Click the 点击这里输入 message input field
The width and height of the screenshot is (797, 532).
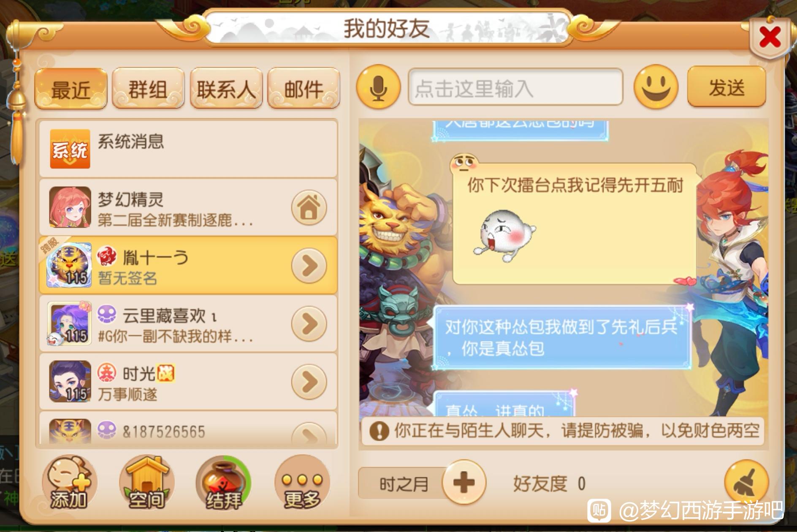pos(515,87)
